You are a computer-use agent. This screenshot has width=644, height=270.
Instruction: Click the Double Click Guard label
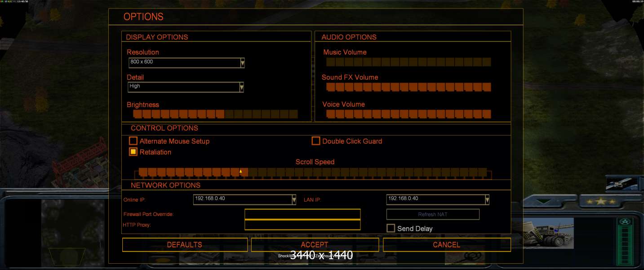tap(352, 141)
